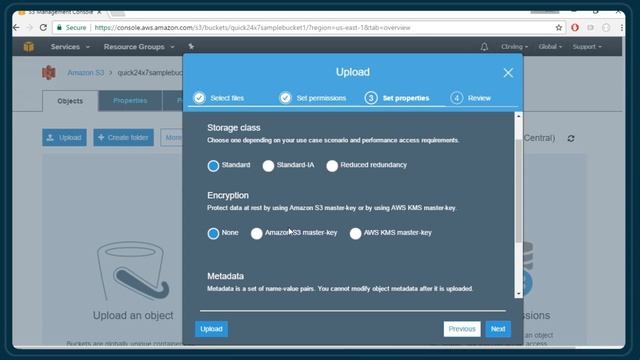Open the Global region dropdown
Image resolution: width=640 pixels, height=360 pixels.
550,47
